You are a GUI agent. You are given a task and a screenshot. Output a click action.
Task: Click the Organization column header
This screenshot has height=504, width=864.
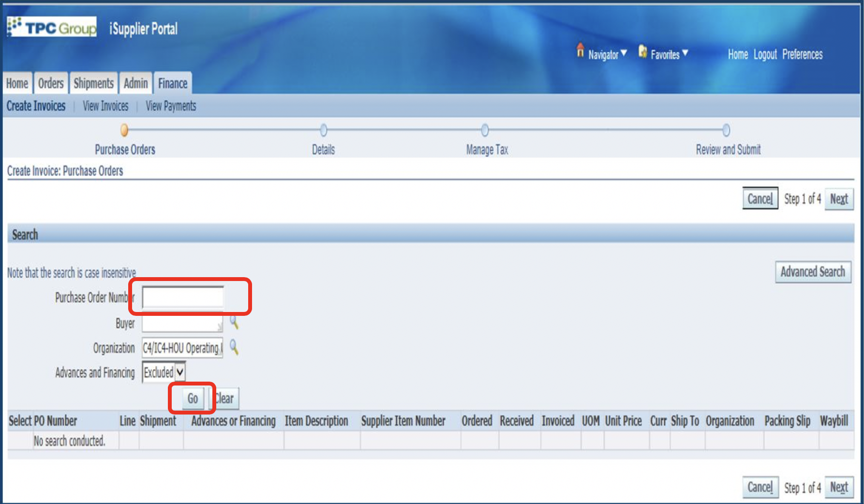coord(730,421)
